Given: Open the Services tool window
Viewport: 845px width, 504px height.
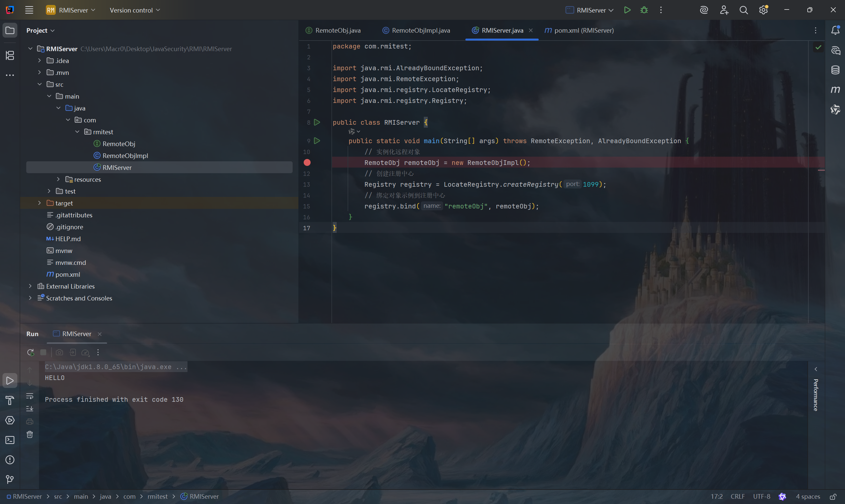Looking at the screenshot, I should click(x=10, y=420).
